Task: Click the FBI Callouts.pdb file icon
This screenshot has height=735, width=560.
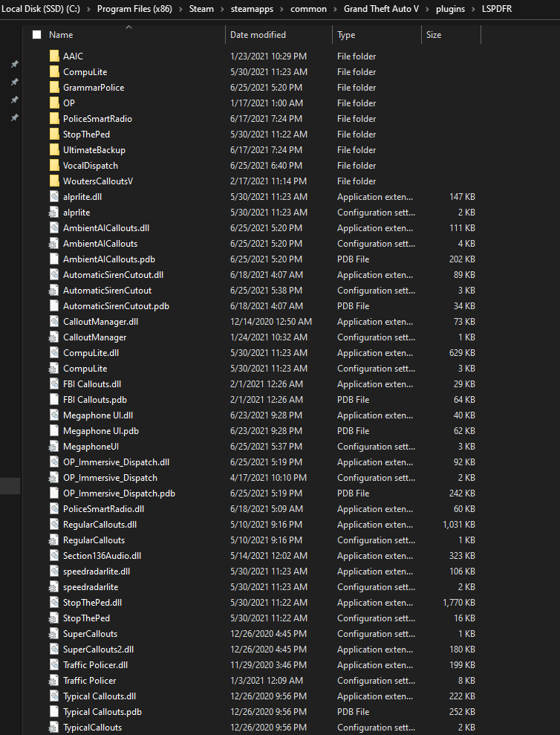Action: 54,400
